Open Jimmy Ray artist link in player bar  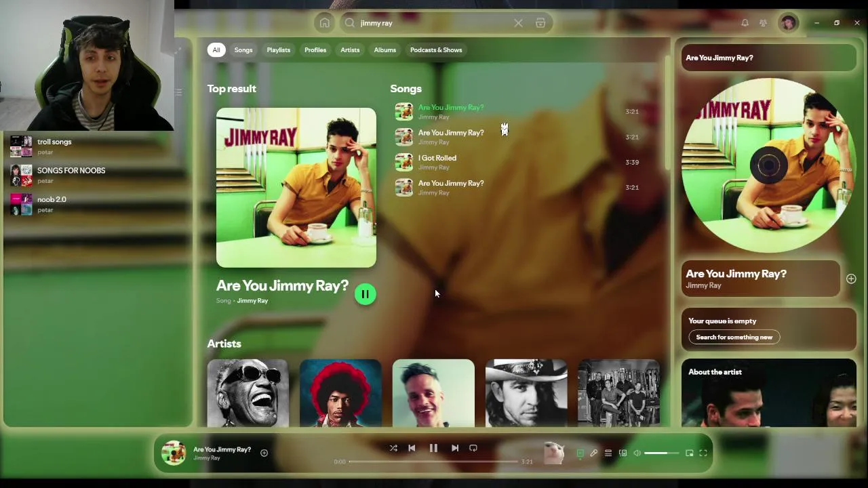pyautogui.click(x=207, y=458)
